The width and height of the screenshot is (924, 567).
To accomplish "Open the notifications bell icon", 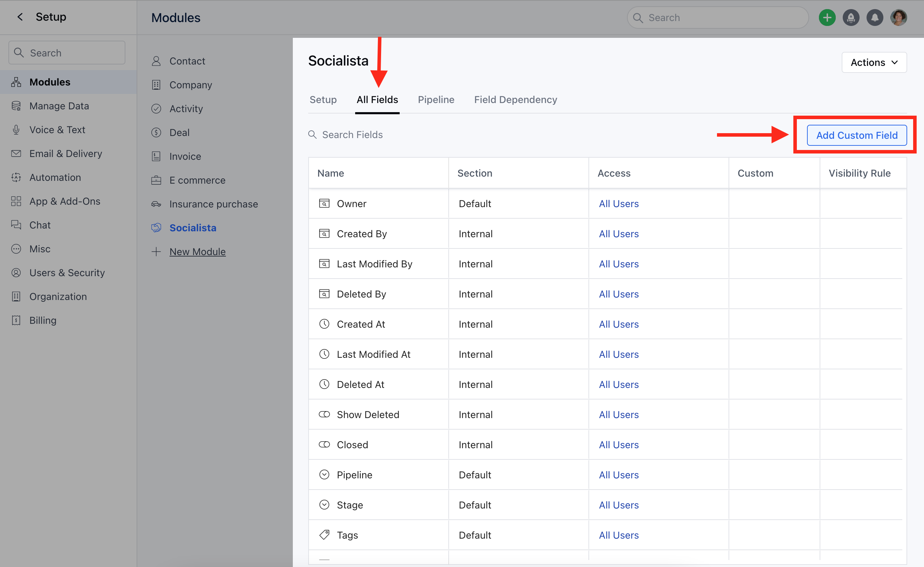I will [875, 18].
